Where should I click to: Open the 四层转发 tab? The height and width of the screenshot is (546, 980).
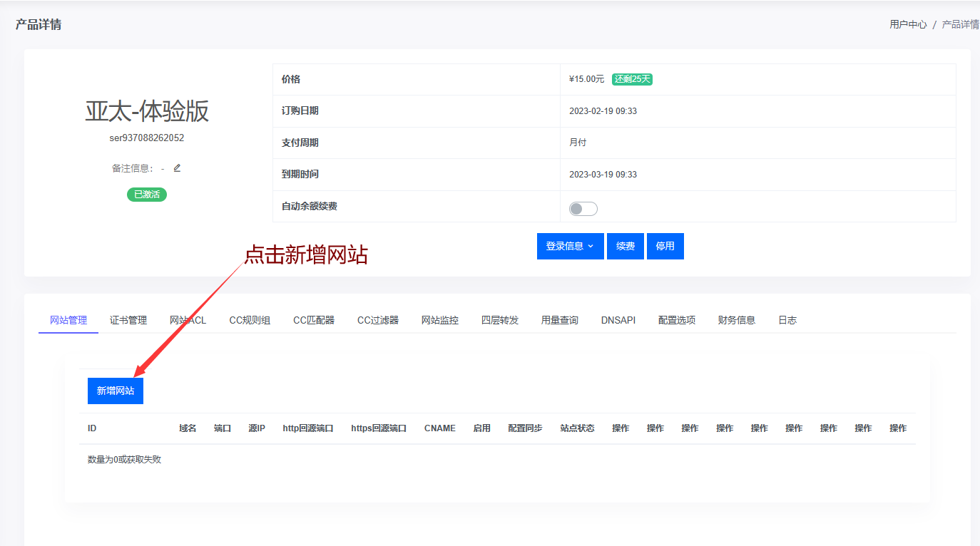pos(500,320)
